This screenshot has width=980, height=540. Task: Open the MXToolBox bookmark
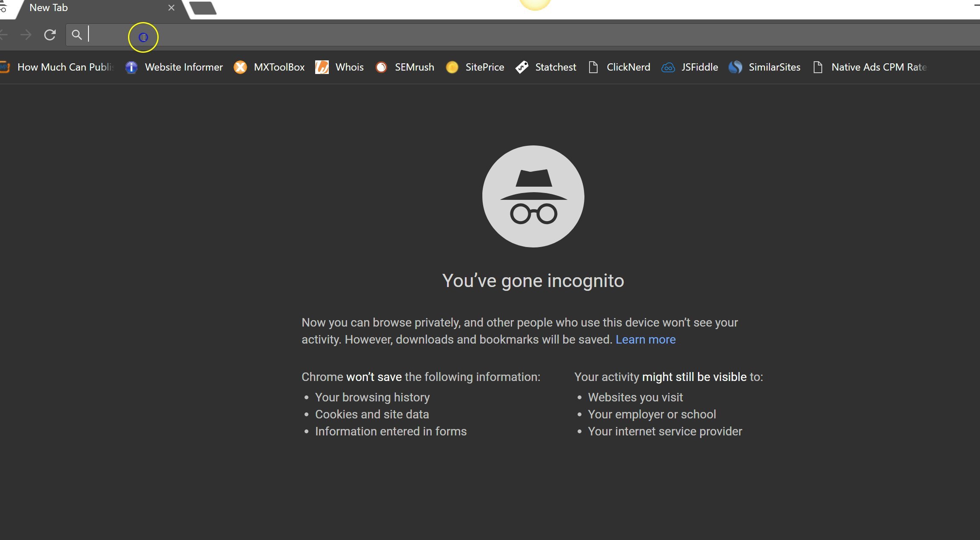click(269, 67)
